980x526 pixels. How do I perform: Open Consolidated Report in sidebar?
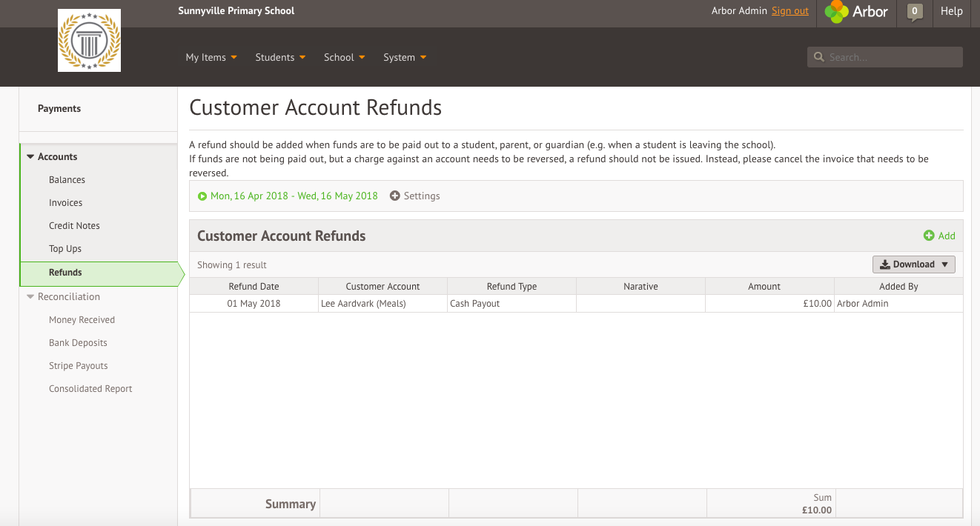90,389
